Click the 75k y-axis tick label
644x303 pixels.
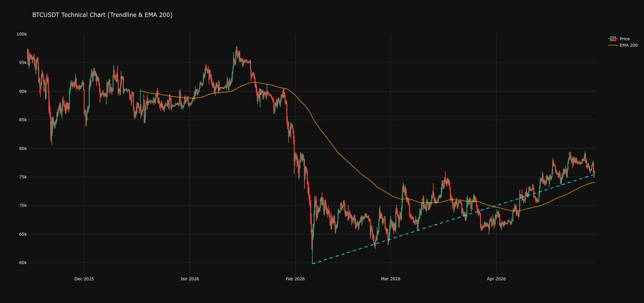click(22, 177)
